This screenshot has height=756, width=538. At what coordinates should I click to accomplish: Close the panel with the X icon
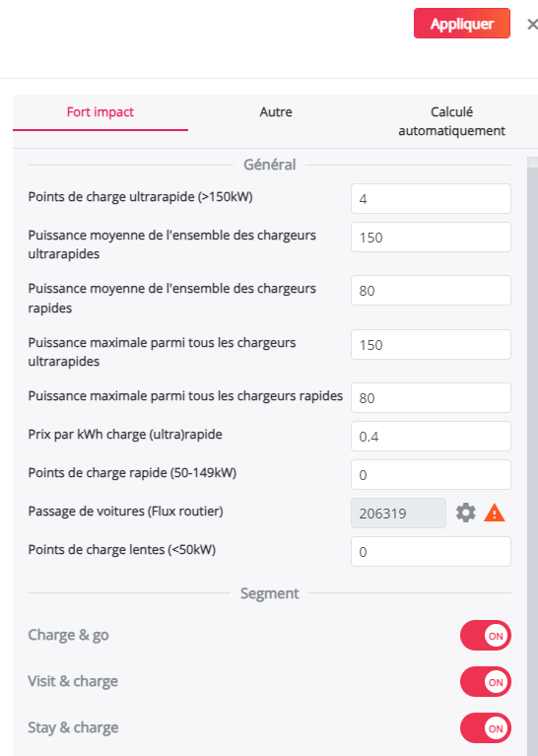click(x=532, y=24)
